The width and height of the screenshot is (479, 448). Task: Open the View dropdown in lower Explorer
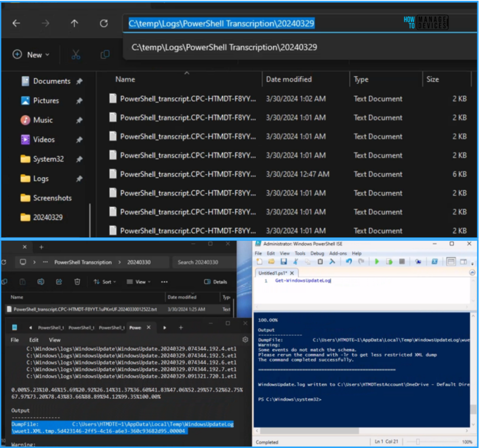pyautogui.click(x=138, y=282)
